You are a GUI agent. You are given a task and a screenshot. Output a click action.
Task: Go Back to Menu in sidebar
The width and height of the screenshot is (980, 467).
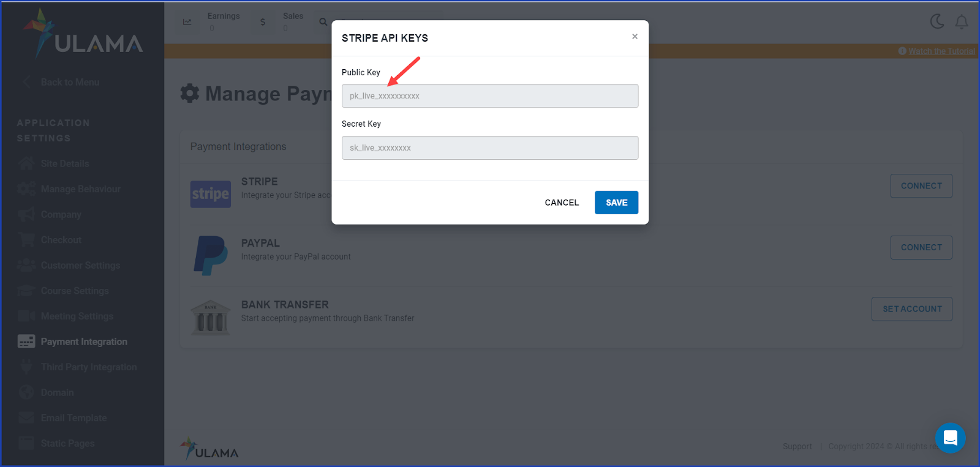point(70,82)
